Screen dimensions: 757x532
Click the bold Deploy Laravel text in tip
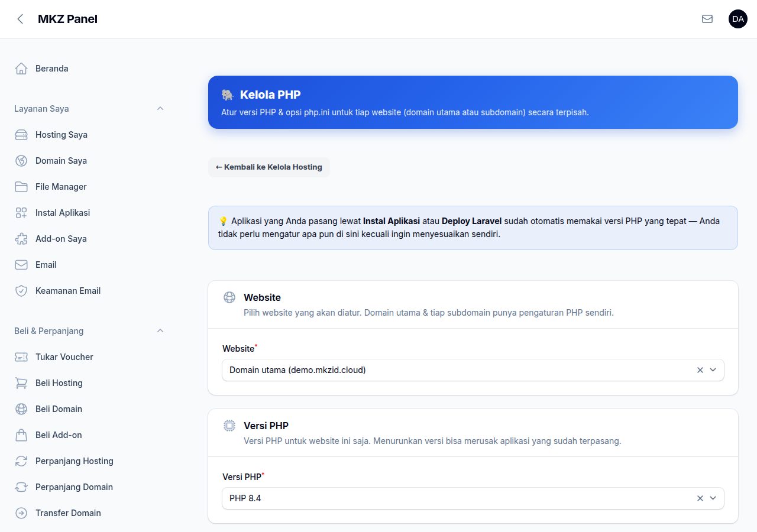(471, 221)
